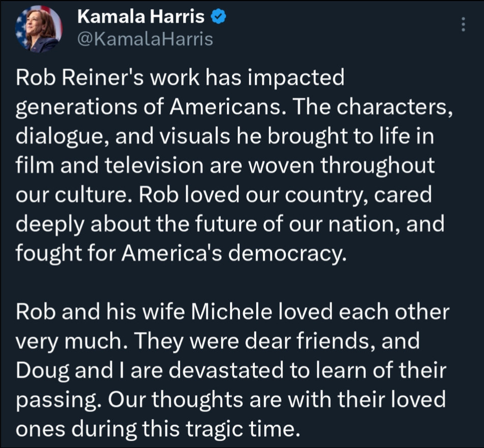Screen dimensions: 484x448
Task: Open Kamala Harris profile picture
Action: (x=39, y=30)
